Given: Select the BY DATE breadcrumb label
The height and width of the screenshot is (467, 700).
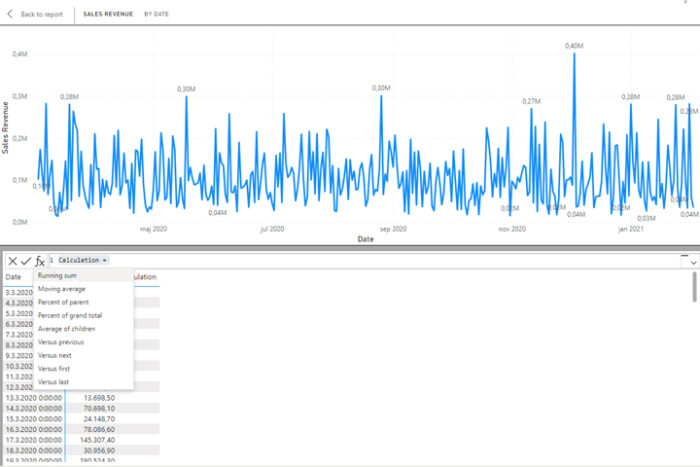Looking at the screenshot, I should pos(156,14).
